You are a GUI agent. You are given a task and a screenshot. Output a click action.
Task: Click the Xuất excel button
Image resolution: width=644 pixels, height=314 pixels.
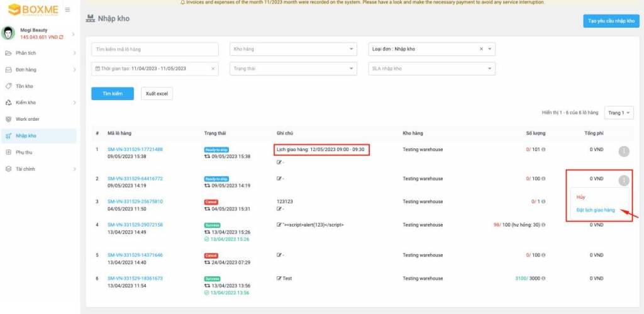(157, 94)
